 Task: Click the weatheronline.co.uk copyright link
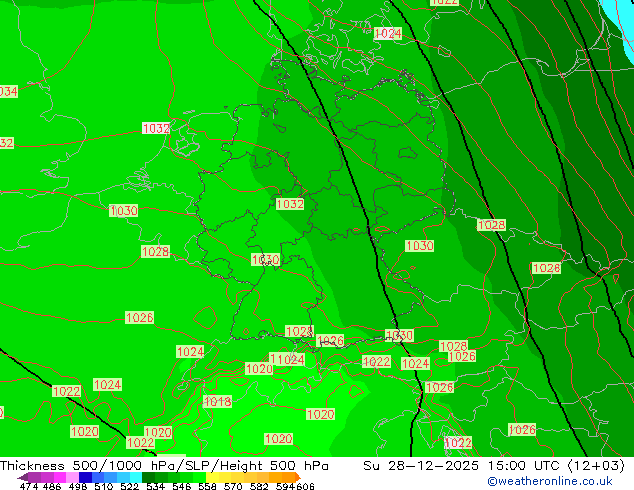(x=550, y=481)
